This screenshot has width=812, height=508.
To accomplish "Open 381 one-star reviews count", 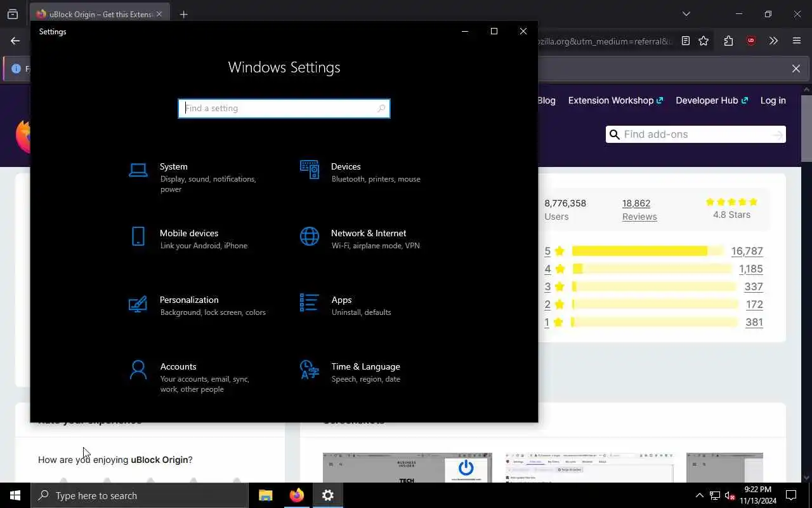I will point(754,322).
